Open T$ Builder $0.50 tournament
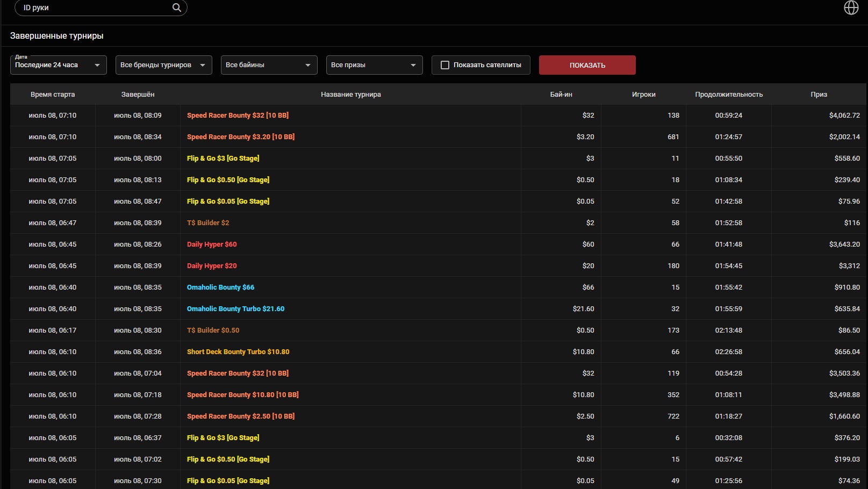 click(x=213, y=330)
